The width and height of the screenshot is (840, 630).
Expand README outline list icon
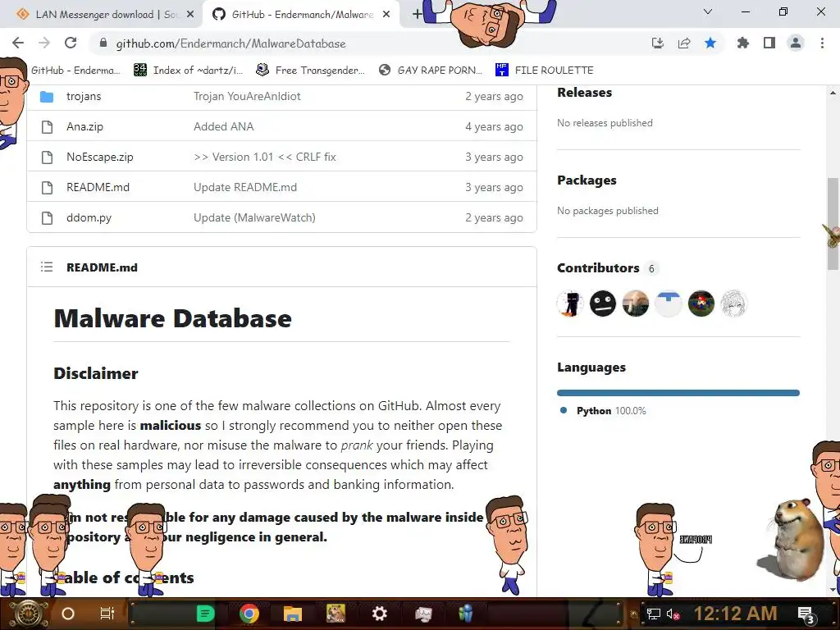pyautogui.click(x=47, y=267)
